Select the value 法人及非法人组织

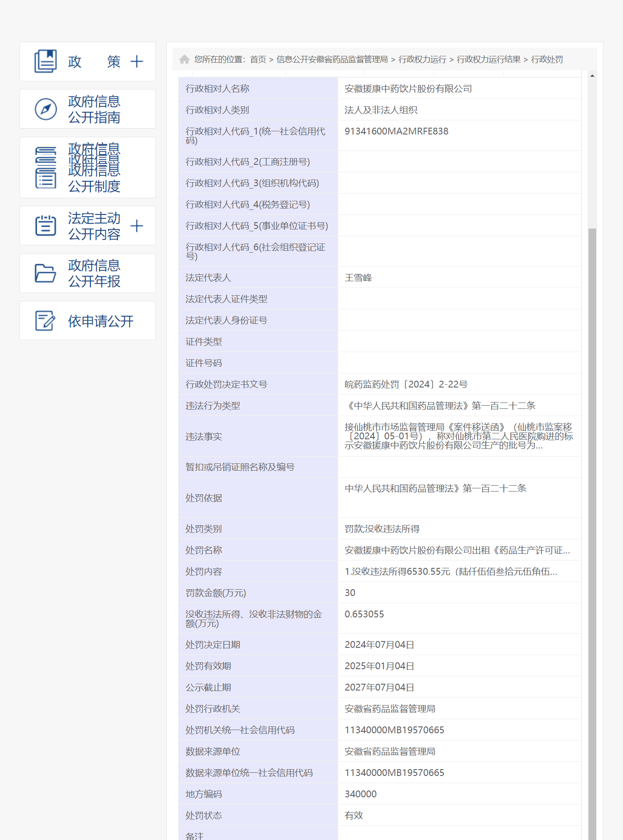381,110
